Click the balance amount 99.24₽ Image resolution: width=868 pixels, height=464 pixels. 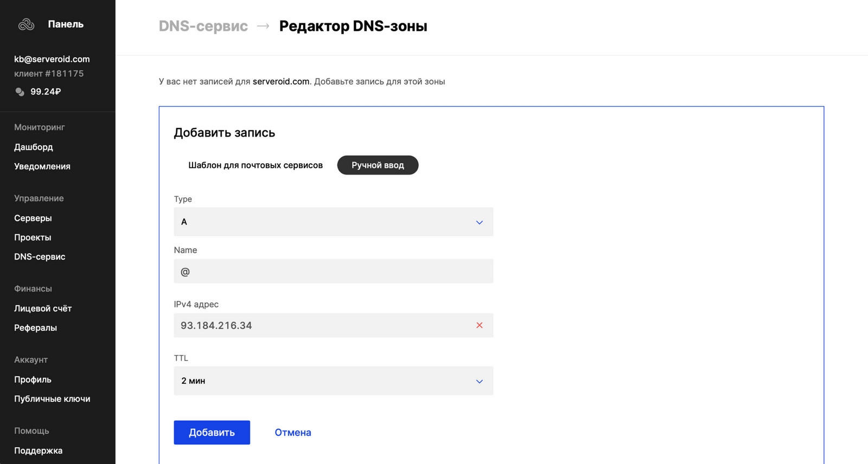pyautogui.click(x=46, y=92)
